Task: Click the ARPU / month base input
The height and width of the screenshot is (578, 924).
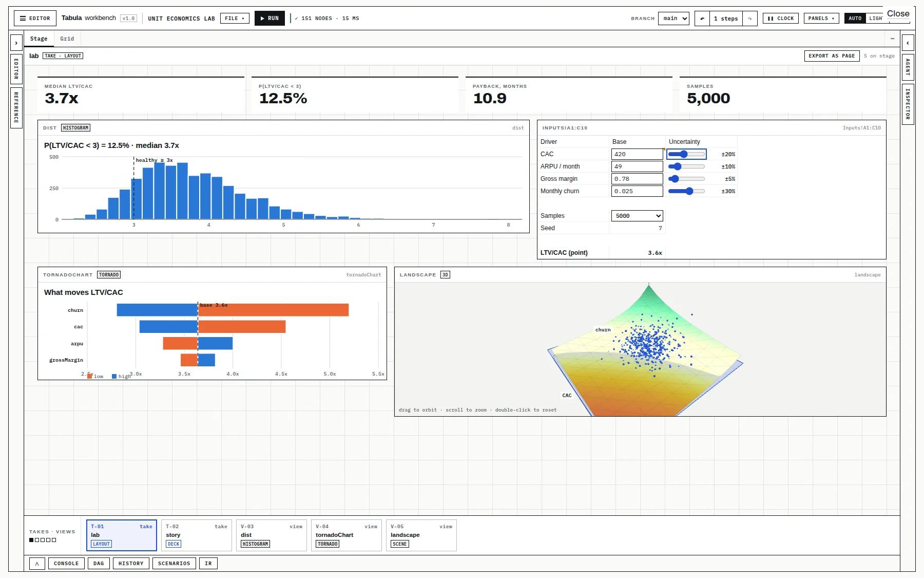Action: click(x=637, y=166)
